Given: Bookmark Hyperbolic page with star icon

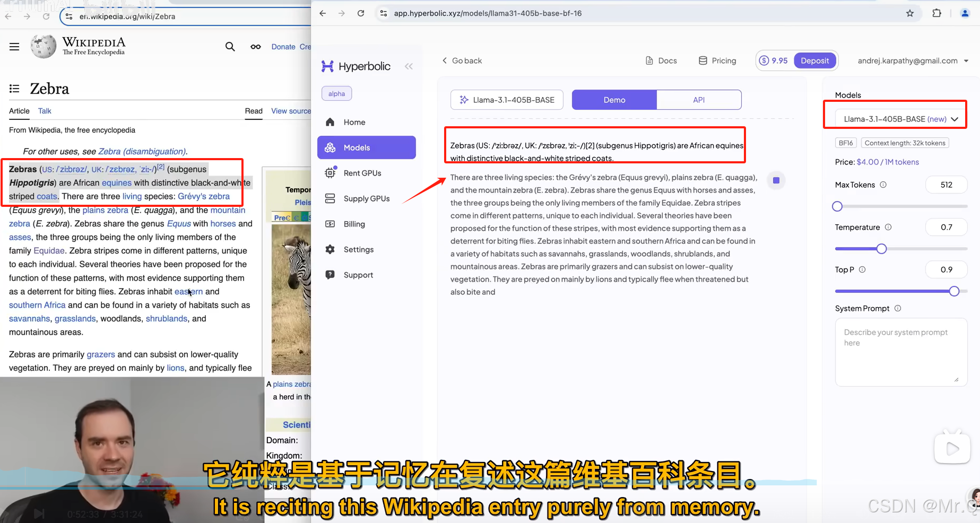Looking at the screenshot, I should pyautogui.click(x=910, y=13).
